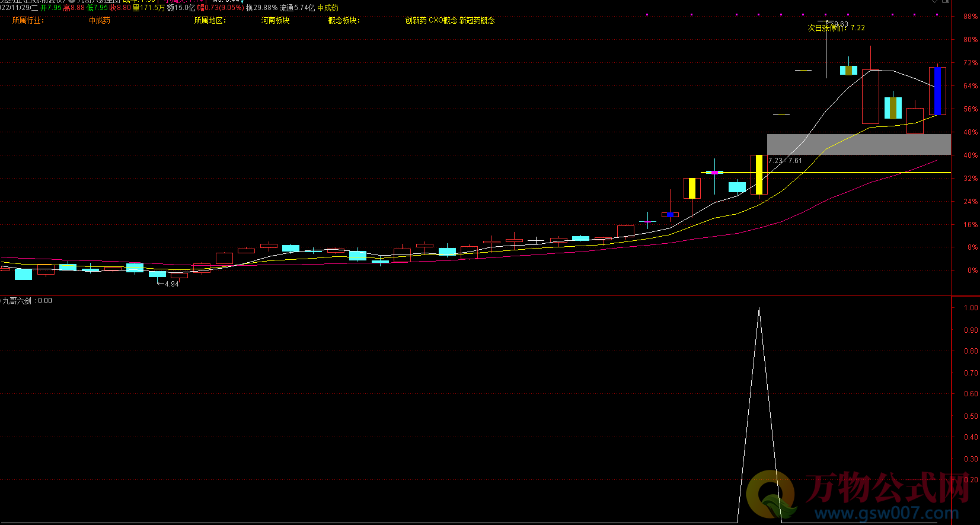
Task: Click the white spike peak in 九哥六剑 panel
Action: coord(759,308)
